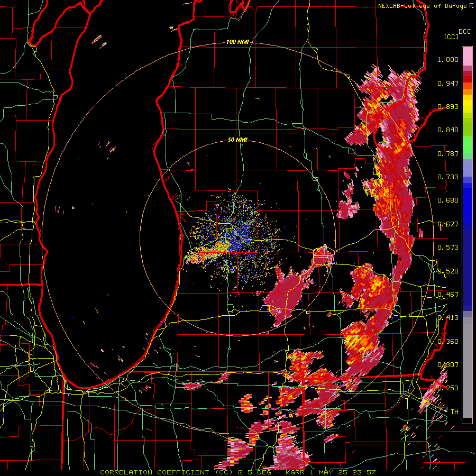Click the [CC] units label
Image resolution: width=476 pixels, height=476 pixels.
[x=451, y=36]
